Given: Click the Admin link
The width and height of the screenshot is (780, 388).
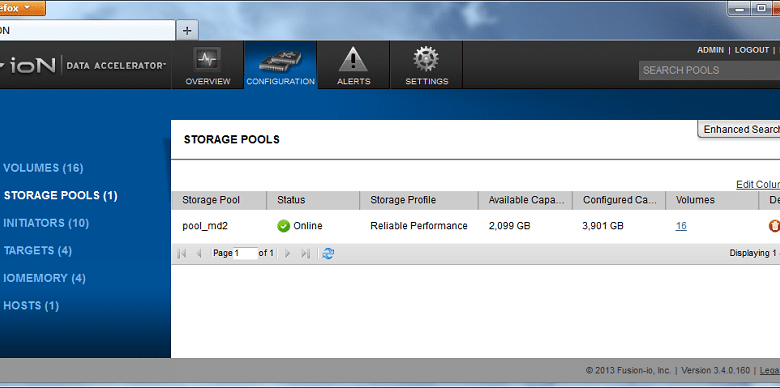Looking at the screenshot, I should [x=710, y=50].
